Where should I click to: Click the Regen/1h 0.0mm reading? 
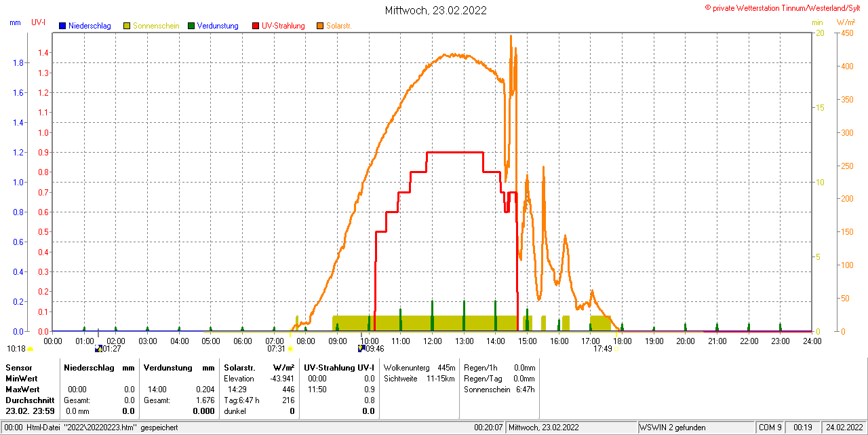tap(499, 367)
